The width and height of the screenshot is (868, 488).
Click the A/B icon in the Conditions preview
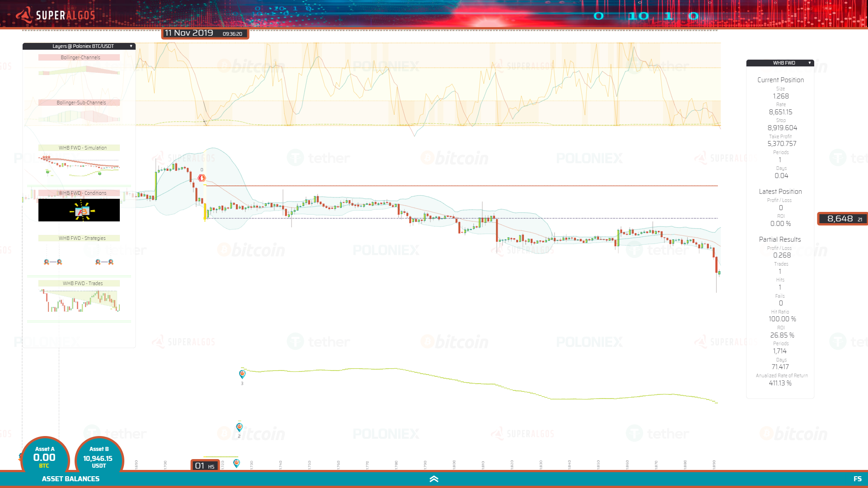point(82,211)
